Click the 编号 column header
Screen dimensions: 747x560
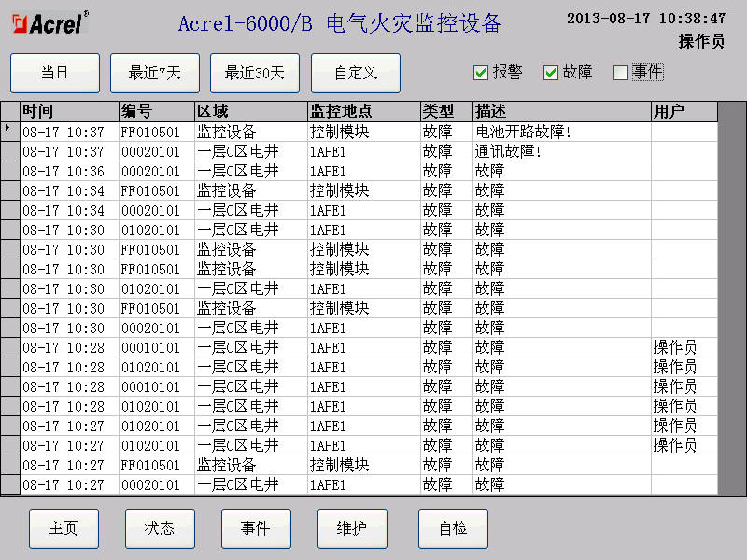[156, 112]
